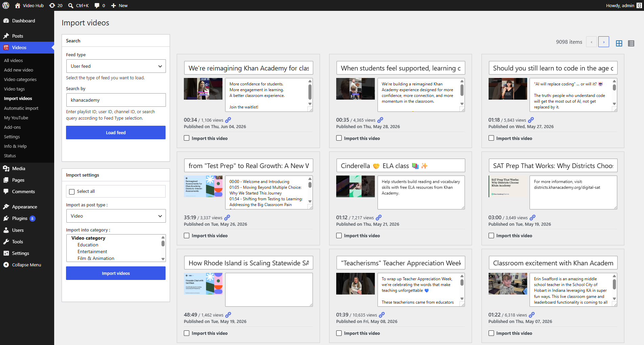Viewport: 644px width, 345px height.
Task: Click the Load feed button
Action: pos(116,133)
